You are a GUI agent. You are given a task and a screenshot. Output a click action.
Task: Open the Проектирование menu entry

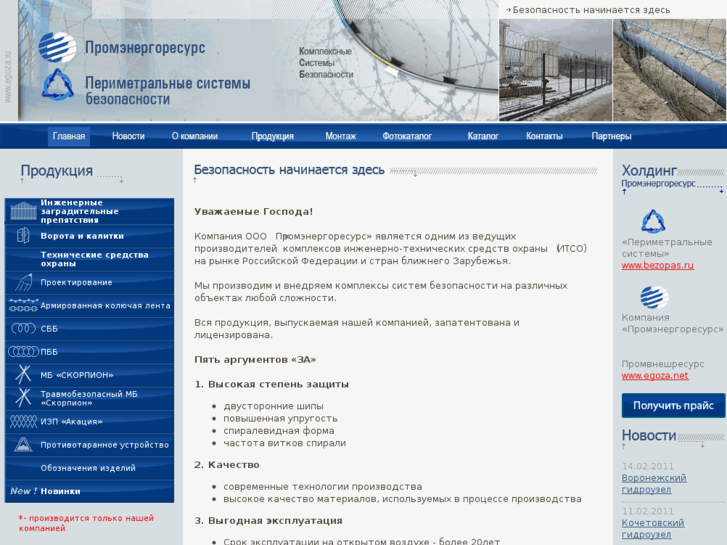(x=76, y=282)
